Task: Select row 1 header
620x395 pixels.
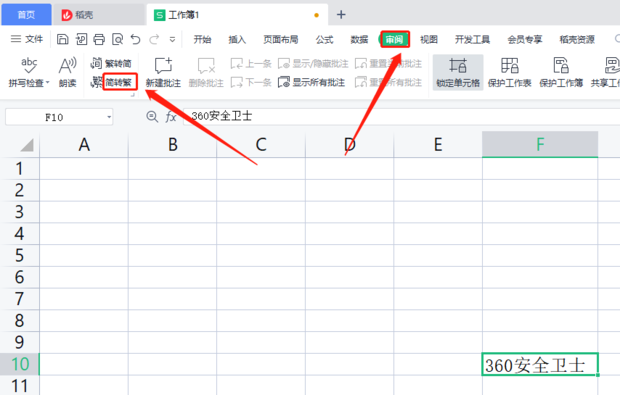Action: [x=19, y=168]
